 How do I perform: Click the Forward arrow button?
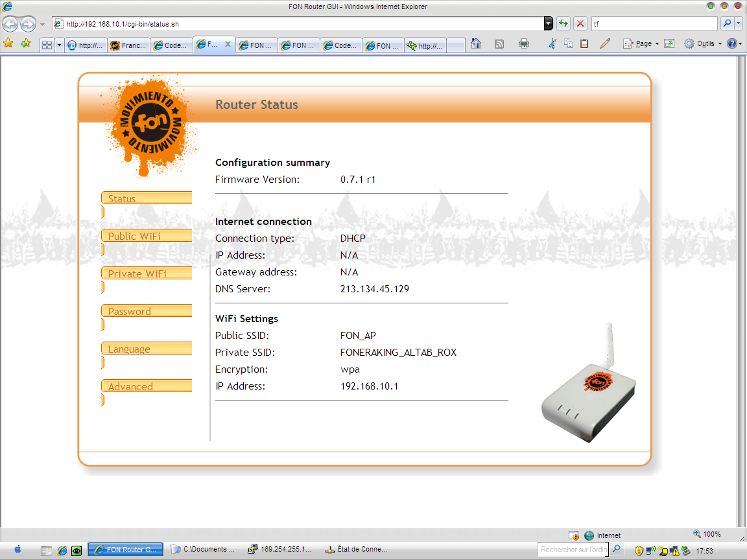[28, 23]
